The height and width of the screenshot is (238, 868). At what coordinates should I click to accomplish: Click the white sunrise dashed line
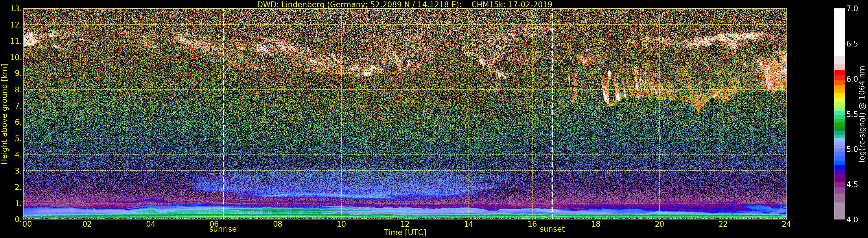tap(223, 114)
